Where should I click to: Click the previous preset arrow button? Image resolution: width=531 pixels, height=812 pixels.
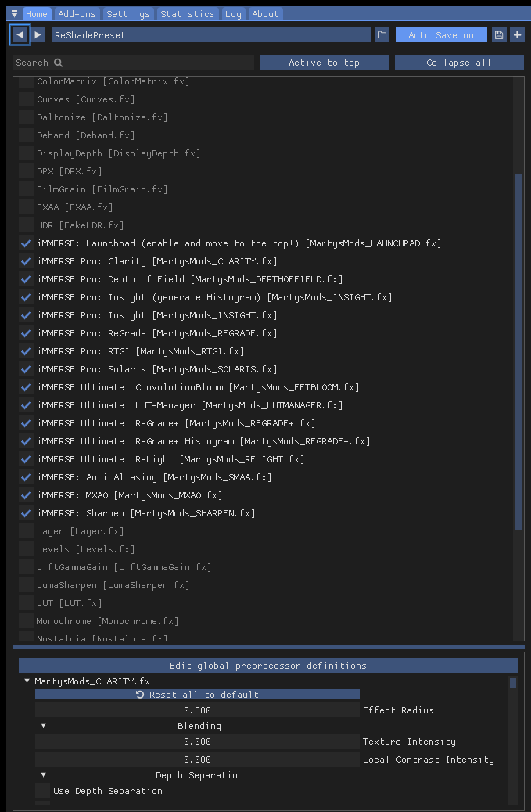20,34
